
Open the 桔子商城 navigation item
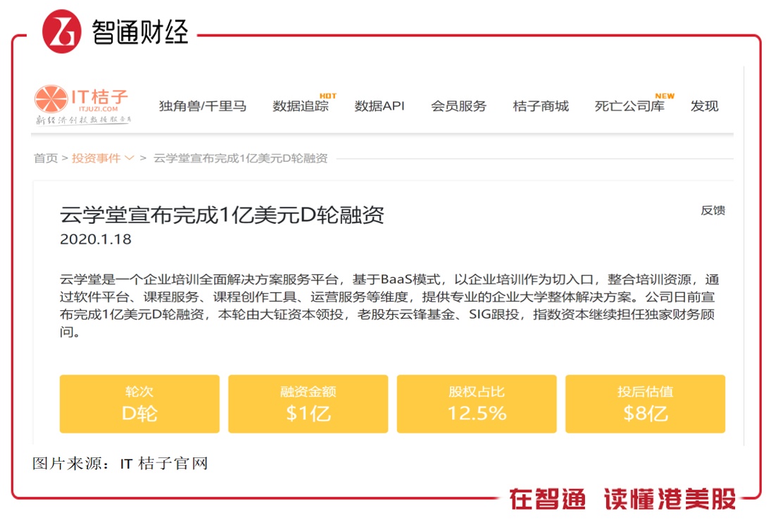point(541,106)
